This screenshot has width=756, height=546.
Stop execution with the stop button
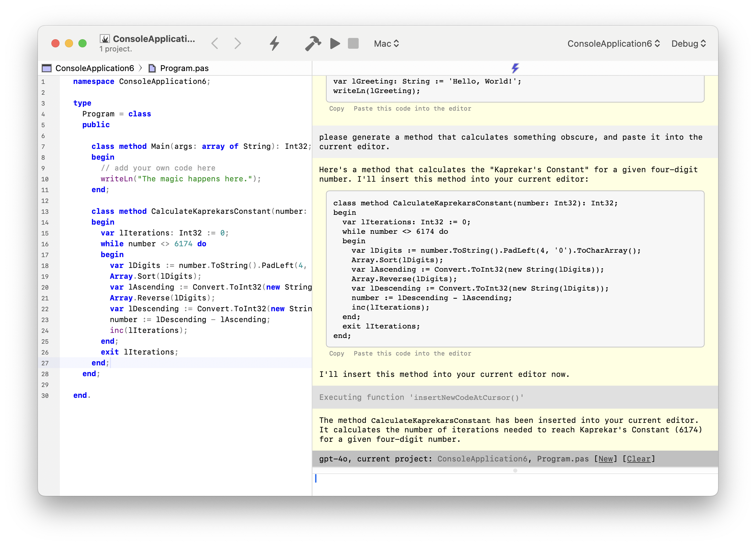[353, 44]
